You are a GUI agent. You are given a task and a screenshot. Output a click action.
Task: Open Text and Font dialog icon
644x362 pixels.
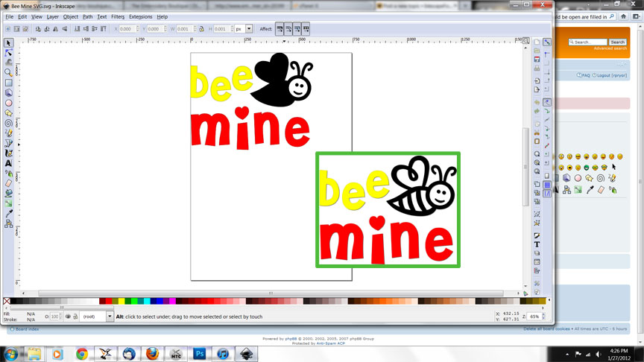(537, 244)
